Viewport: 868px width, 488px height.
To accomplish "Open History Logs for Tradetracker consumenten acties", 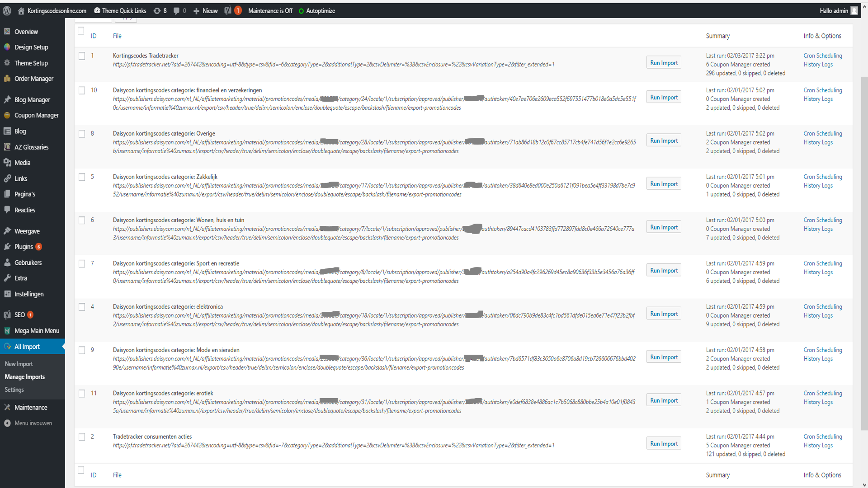I will (x=818, y=446).
